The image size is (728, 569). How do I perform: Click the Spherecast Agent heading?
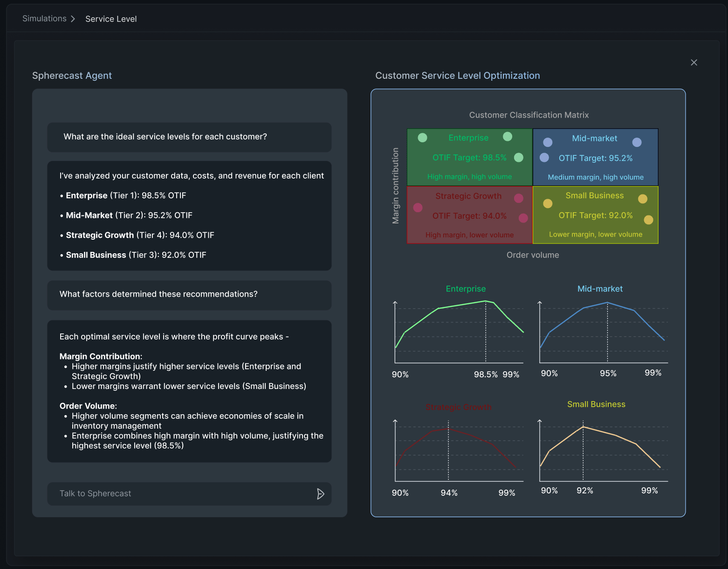click(72, 76)
